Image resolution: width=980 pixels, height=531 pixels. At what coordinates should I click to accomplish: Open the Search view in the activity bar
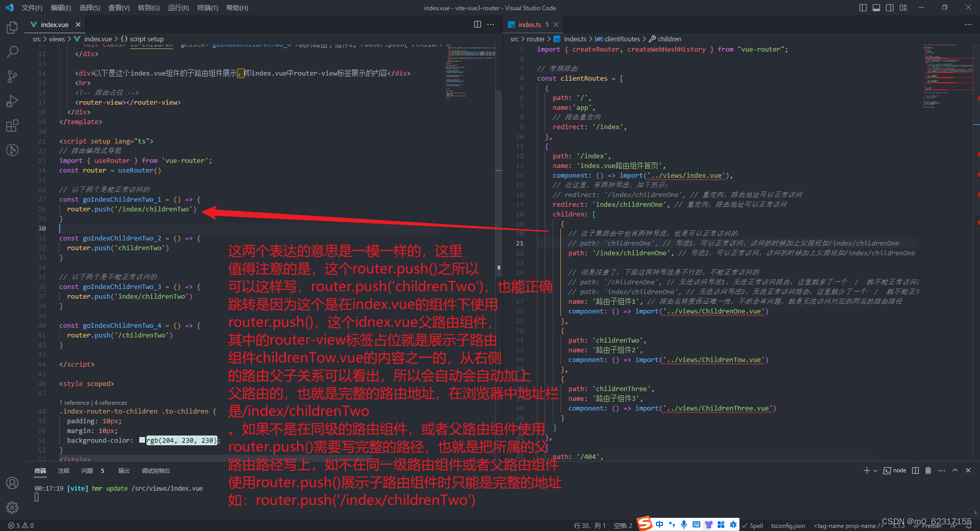pos(12,52)
